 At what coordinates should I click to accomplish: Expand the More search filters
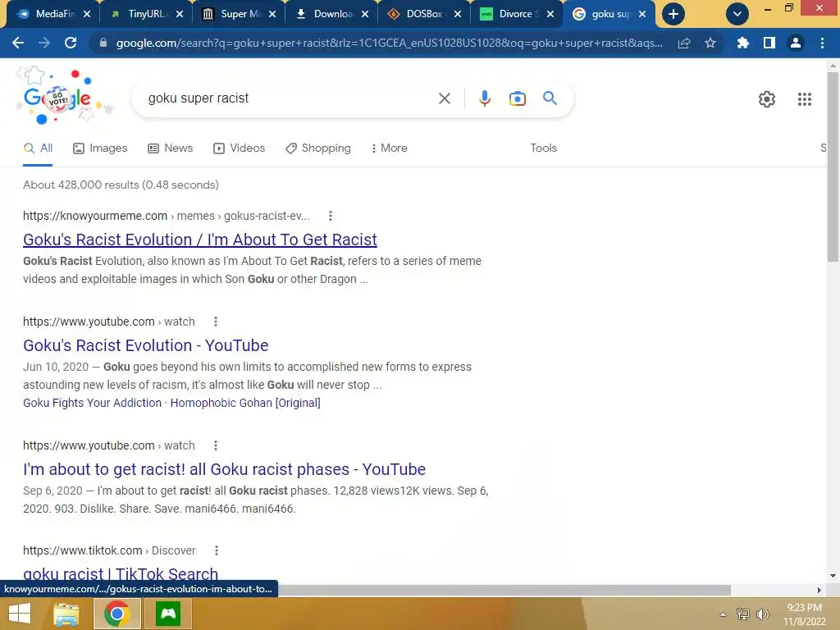point(390,148)
